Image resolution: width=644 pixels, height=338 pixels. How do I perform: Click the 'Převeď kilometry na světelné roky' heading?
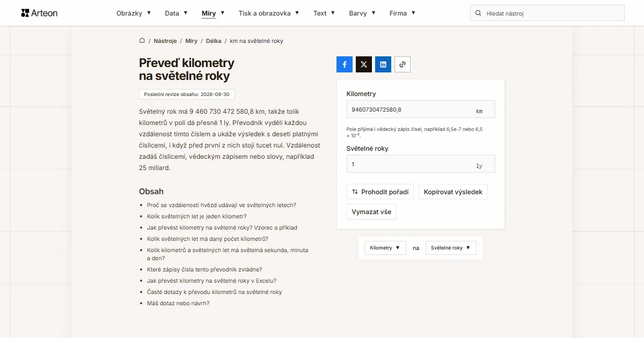[x=187, y=69]
